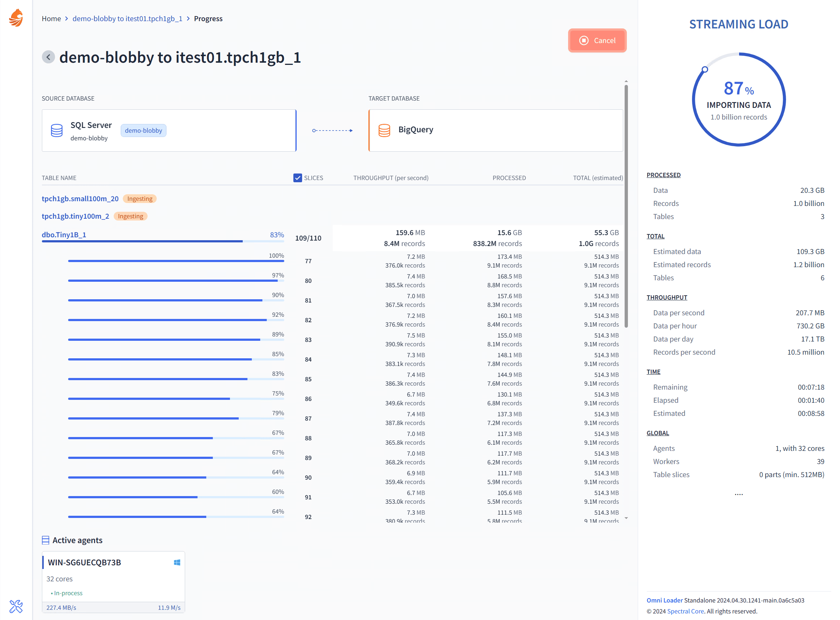840x620 pixels.
Task: Open demo-blobby to itest01.tpch1gb_1 breadcrumb
Action: [127, 19]
